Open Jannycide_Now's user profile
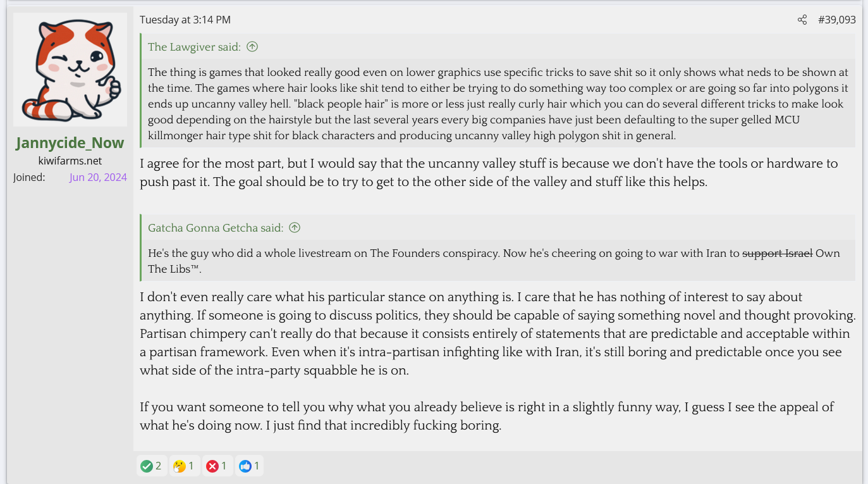Viewport: 868px width, 484px height. coord(70,143)
